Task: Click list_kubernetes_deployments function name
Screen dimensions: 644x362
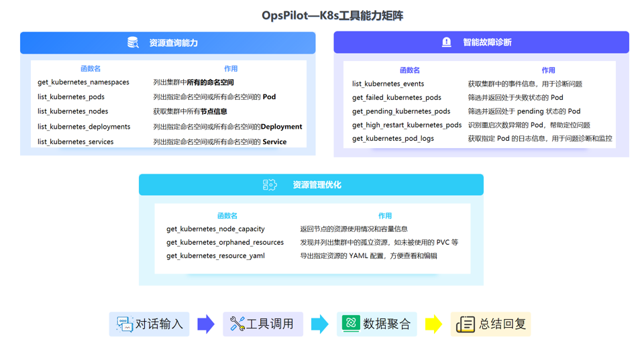Action: click(84, 127)
